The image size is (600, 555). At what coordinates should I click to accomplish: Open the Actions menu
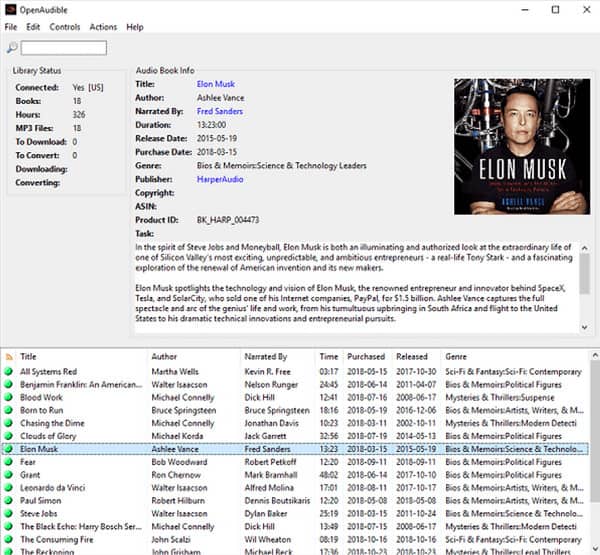(103, 27)
